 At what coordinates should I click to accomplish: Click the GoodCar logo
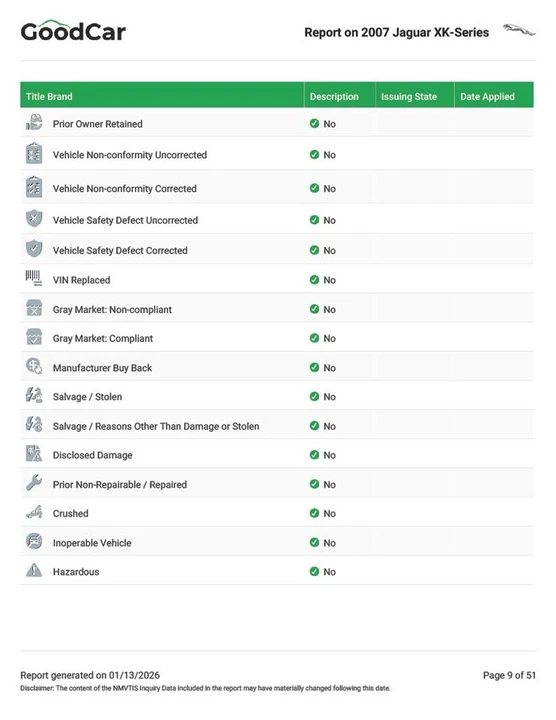[x=73, y=31]
